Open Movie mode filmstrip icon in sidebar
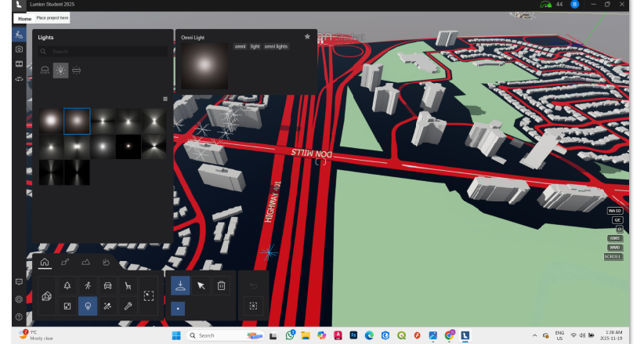This screenshot has width=644, height=344. coord(19,63)
